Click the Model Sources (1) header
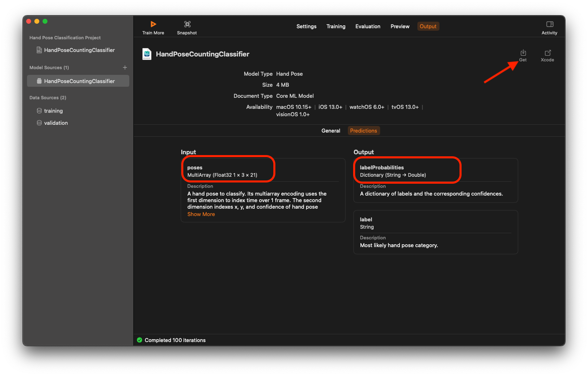 (x=49, y=68)
